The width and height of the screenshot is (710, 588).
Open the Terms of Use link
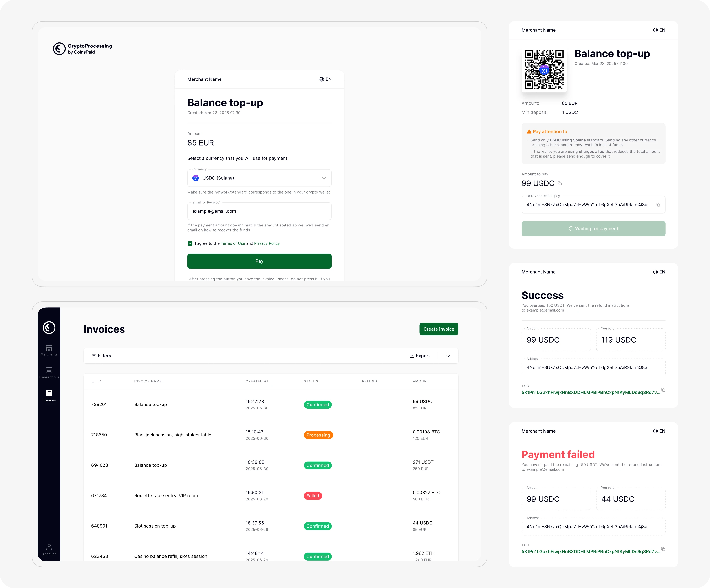(x=233, y=243)
